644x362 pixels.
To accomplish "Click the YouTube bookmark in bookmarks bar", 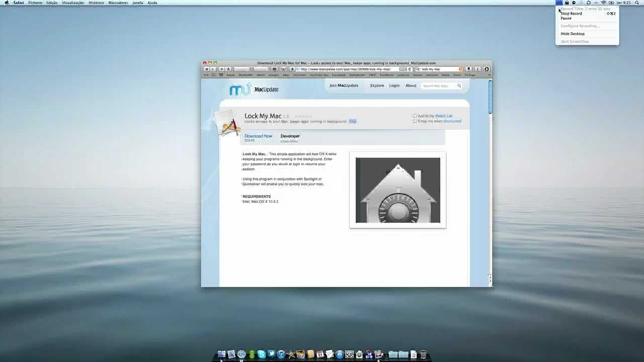I will 299,75.
